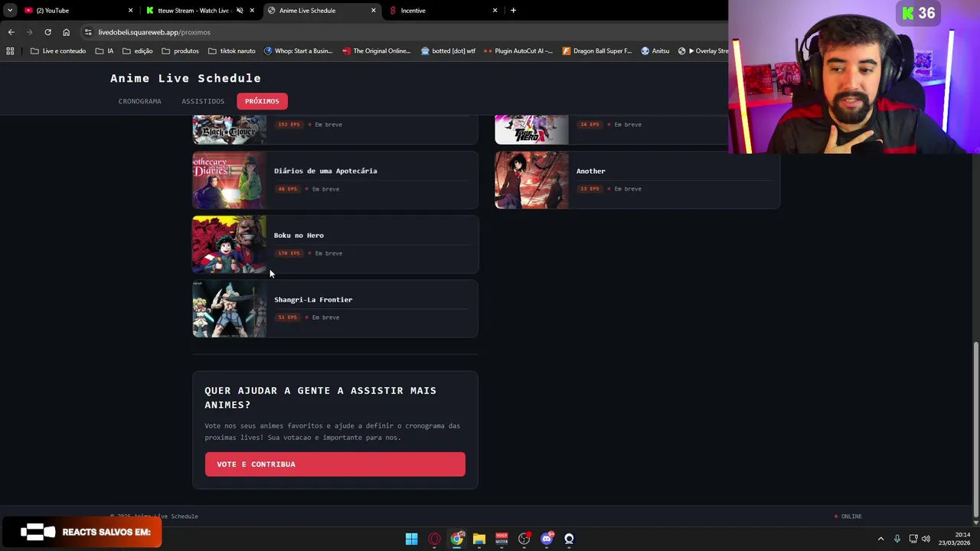
Task: Open the Another anime thumbnail
Action: tap(531, 180)
